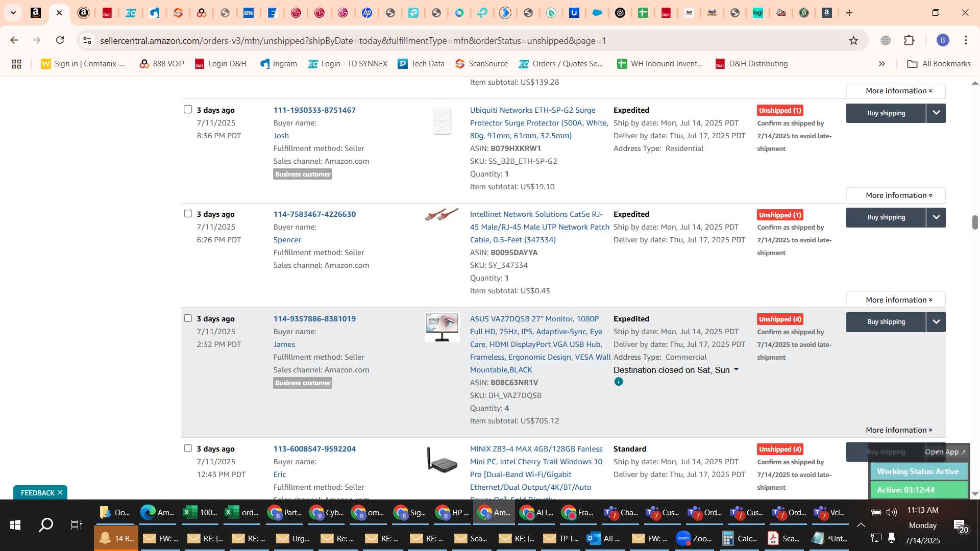Open the Login - TD SYNNEX bookmark
The width and height of the screenshot is (980, 551).
348,64
